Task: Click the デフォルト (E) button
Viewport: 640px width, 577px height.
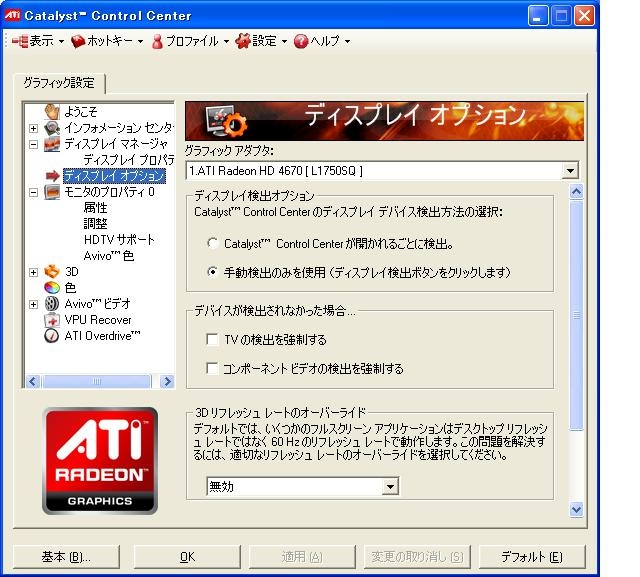Action: (x=532, y=557)
